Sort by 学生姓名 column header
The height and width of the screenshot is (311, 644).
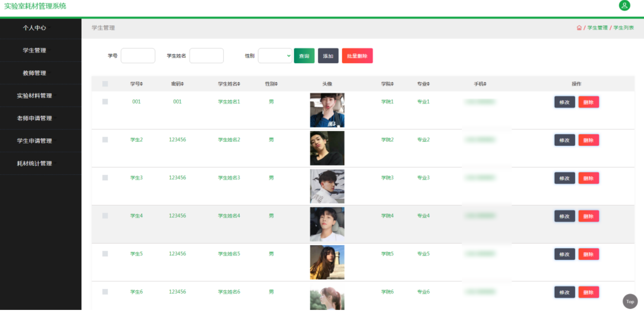pyautogui.click(x=229, y=84)
